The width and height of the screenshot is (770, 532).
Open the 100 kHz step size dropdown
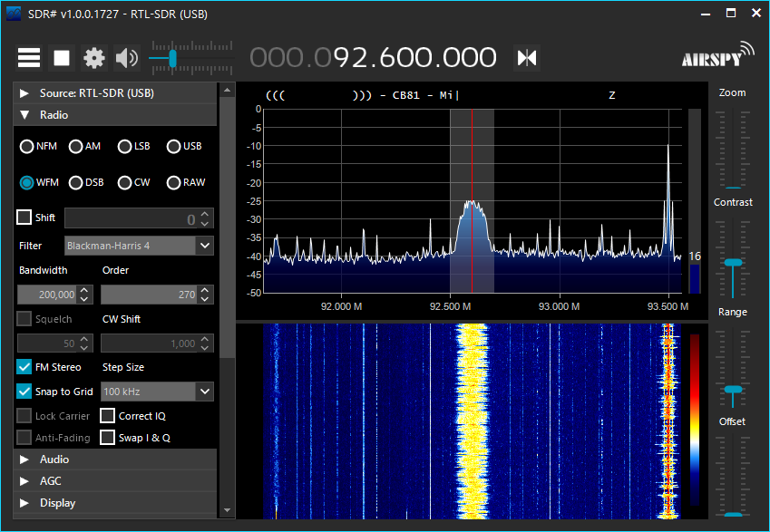point(204,392)
